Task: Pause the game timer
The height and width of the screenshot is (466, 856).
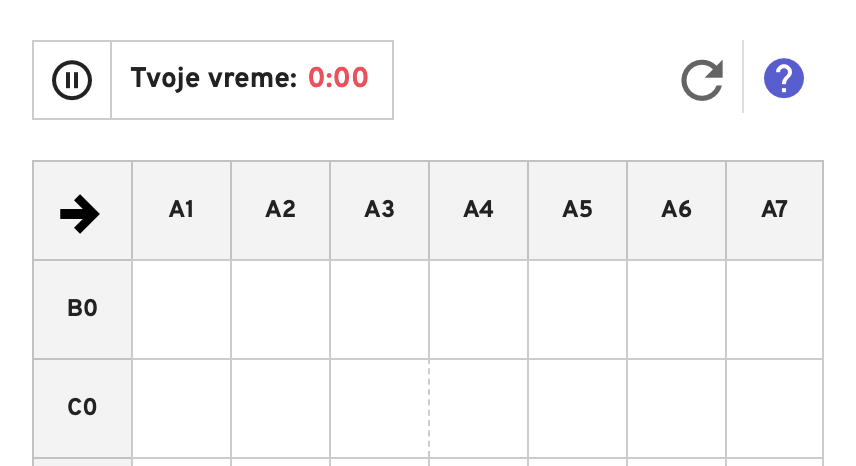Action: pos(72,80)
